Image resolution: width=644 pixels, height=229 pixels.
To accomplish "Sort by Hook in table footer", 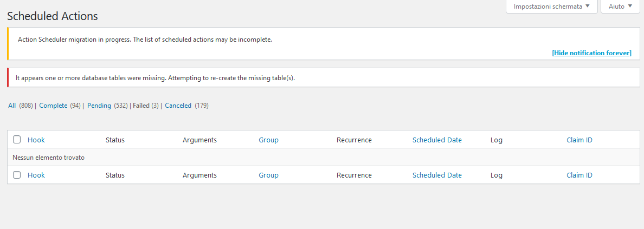I will pyautogui.click(x=36, y=175).
